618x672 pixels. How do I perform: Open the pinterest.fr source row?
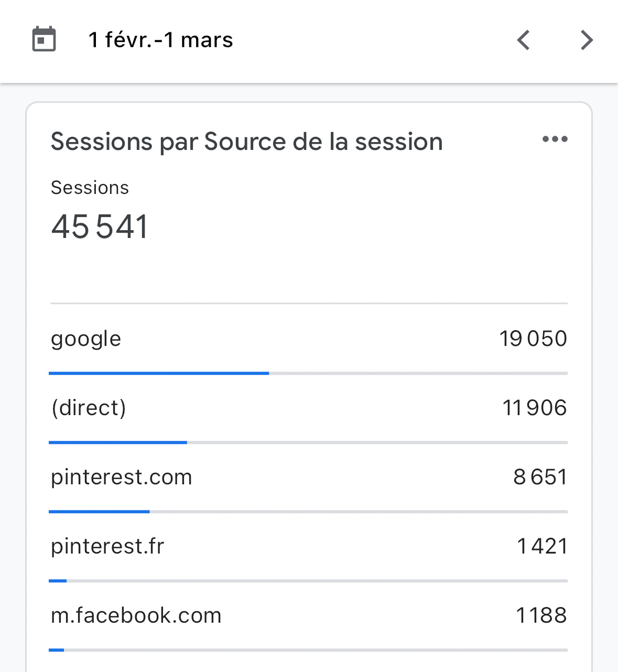[x=107, y=546]
